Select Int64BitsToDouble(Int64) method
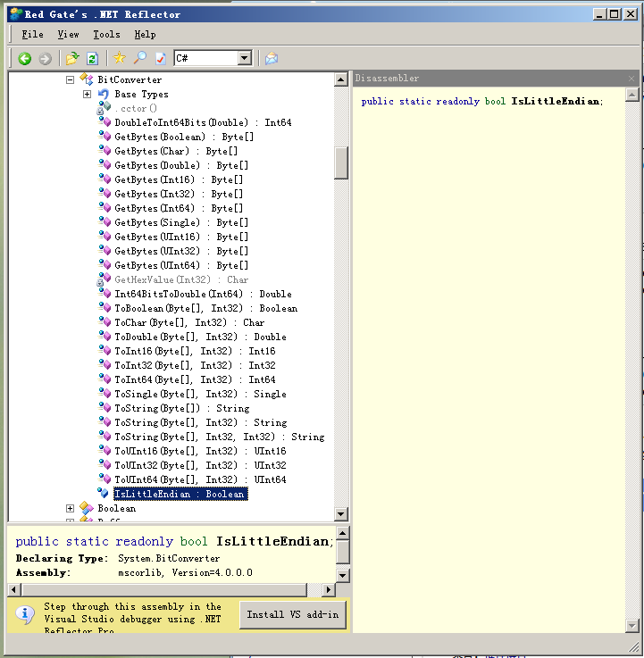The width and height of the screenshot is (644, 658). (203, 294)
